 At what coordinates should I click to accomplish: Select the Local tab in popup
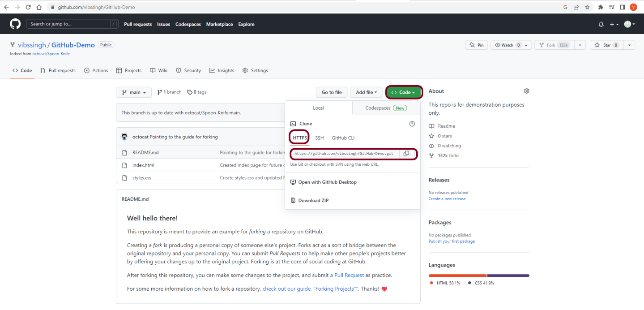click(318, 108)
